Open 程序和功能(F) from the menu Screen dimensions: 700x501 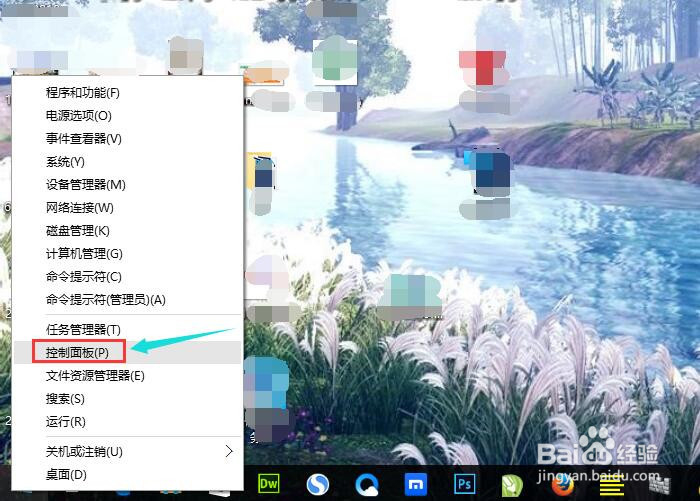128,93
